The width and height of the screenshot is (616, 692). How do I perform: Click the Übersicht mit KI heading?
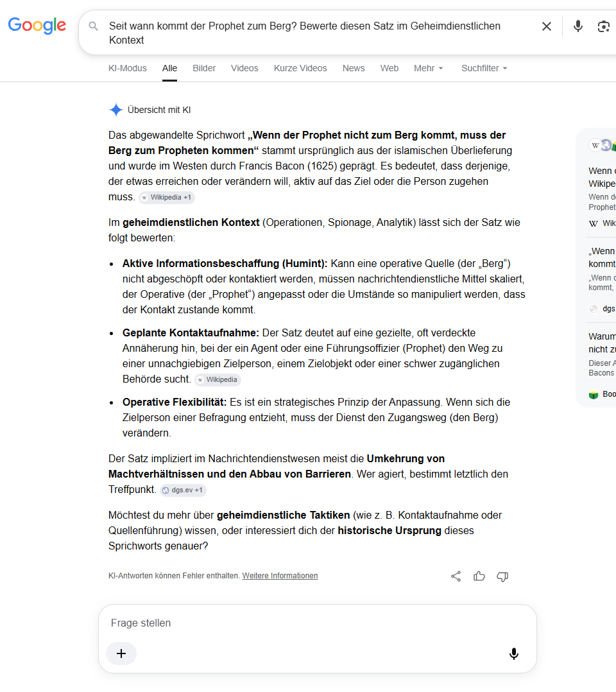click(159, 110)
